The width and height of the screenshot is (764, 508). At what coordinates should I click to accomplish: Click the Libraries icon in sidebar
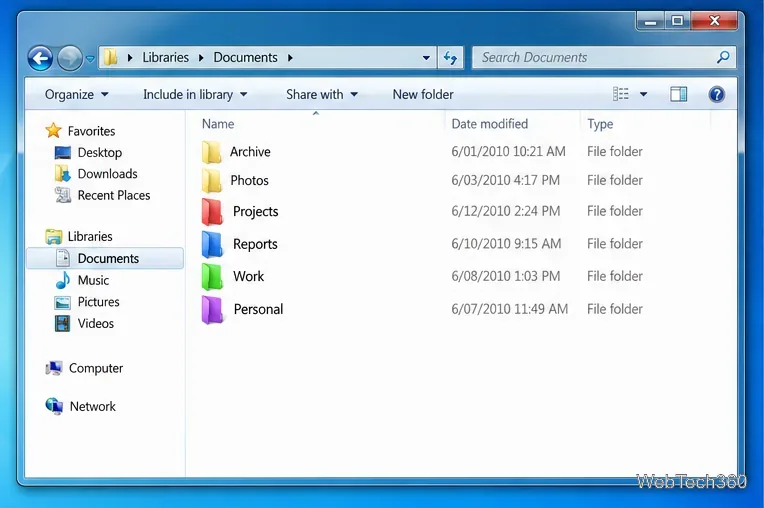pos(54,237)
